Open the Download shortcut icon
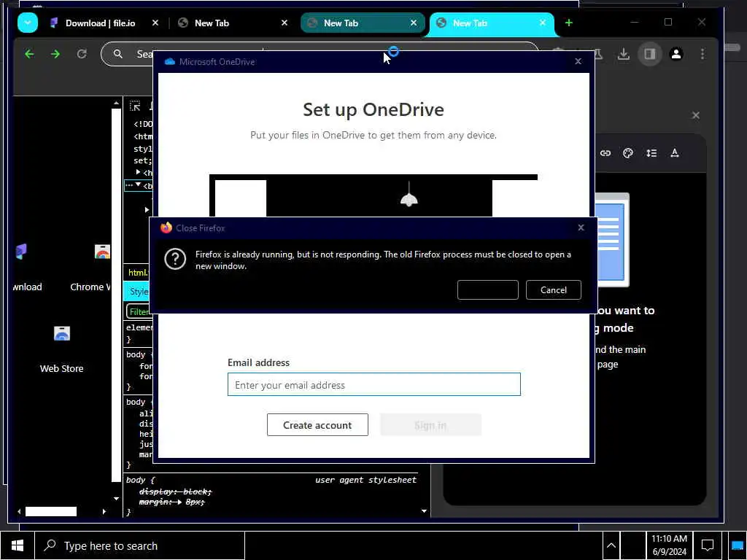 click(21, 251)
